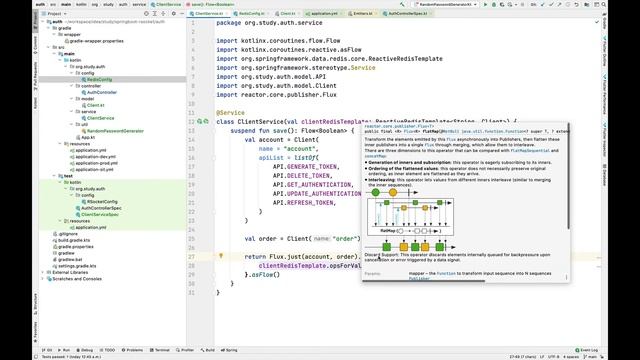Click the locate-in-project target icon
Image resolution: width=640 pixels, height=360 pixels.
(146, 13)
